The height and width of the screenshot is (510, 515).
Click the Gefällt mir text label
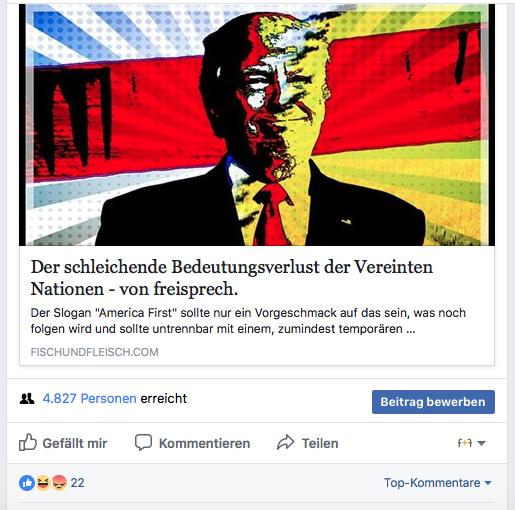click(75, 443)
